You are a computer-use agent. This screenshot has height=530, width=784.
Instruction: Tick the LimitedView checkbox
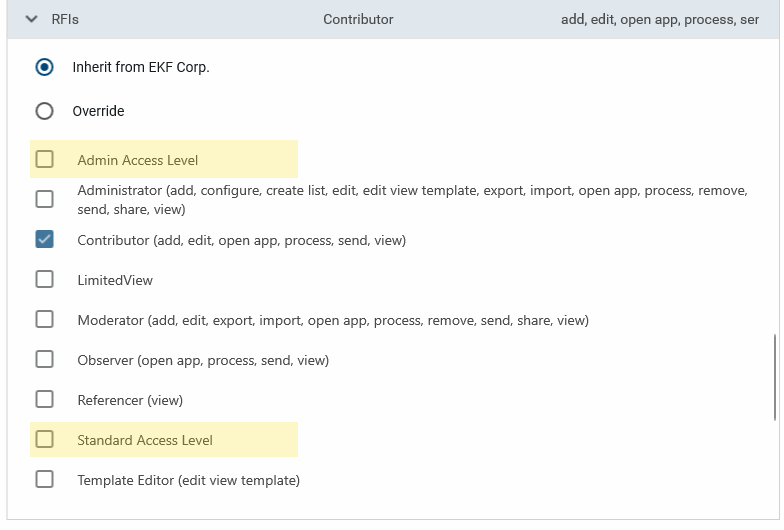[x=44, y=280]
